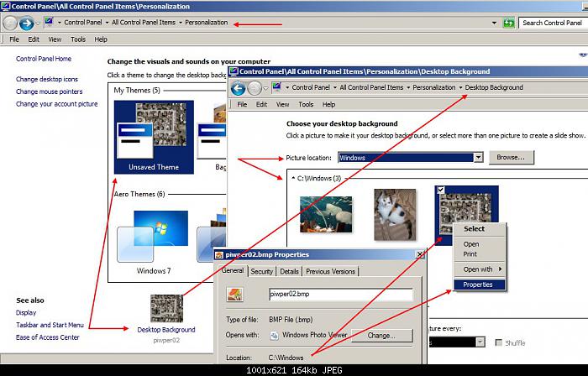Collapse the C:\Windows (3) group
The height and width of the screenshot is (376, 588).
point(293,178)
